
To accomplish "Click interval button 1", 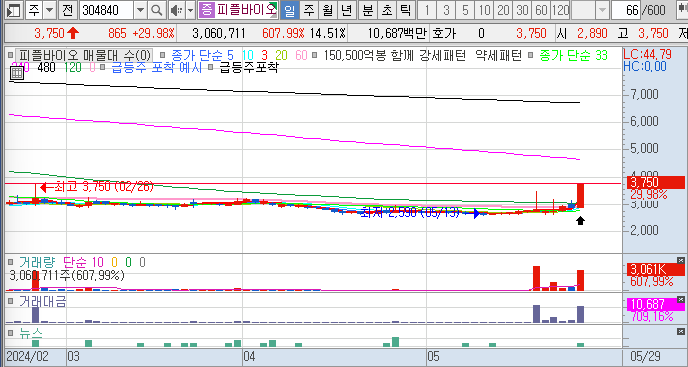I will [426, 10].
